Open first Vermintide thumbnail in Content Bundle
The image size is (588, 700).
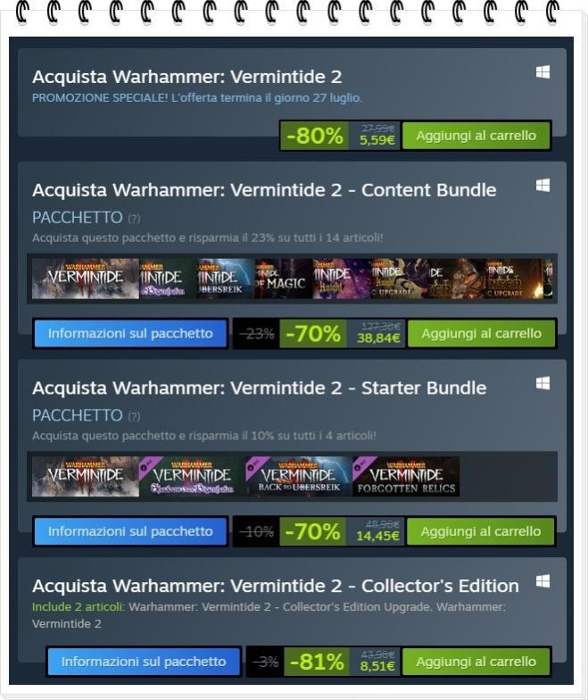[86, 279]
